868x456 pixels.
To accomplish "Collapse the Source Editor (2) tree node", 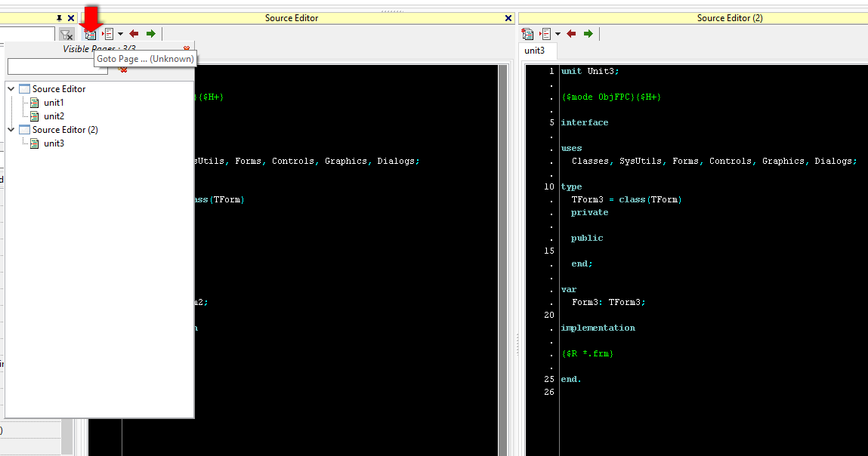I will (11, 130).
